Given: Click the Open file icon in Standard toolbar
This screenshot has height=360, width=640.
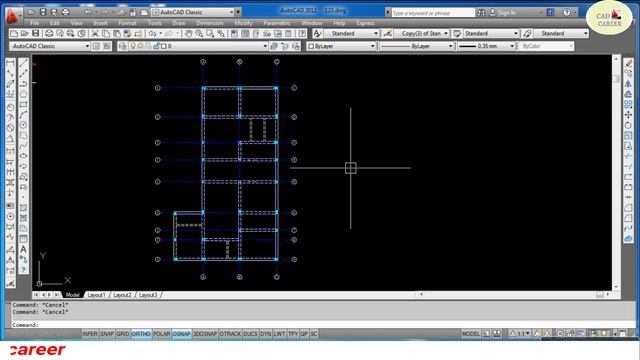Looking at the screenshot, I should 24,33.
